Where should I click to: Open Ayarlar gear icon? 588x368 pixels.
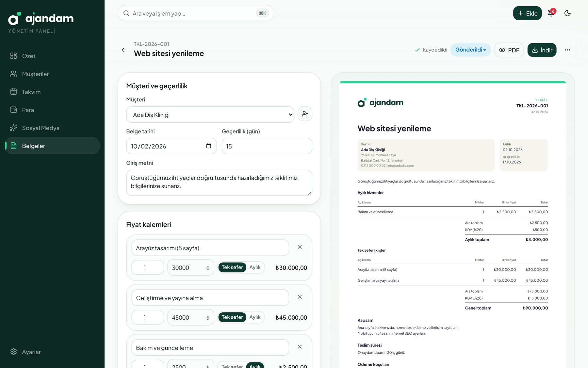(13, 352)
